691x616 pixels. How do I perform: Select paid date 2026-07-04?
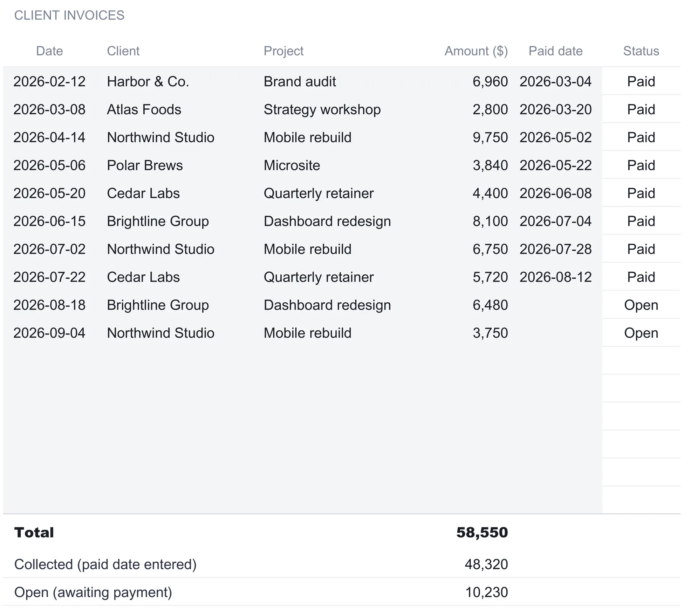click(555, 221)
